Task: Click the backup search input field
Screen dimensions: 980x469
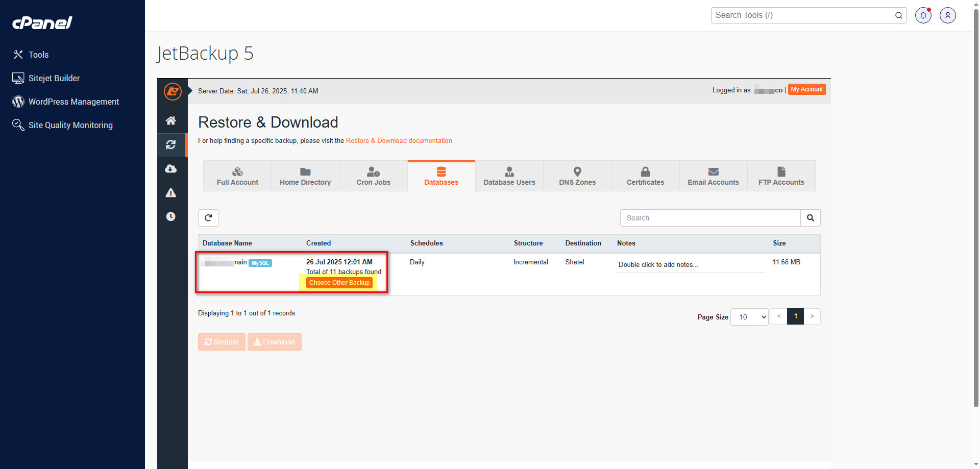Action: [x=709, y=218]
